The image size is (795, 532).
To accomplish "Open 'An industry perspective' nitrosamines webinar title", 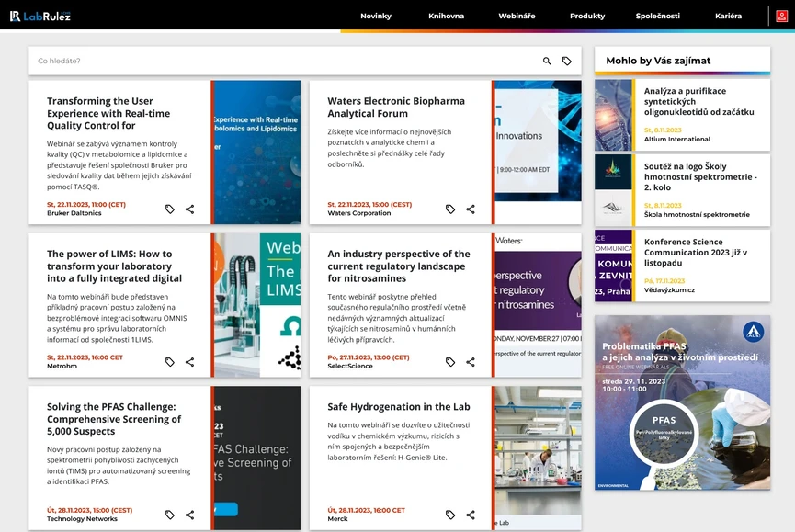I will coord(399,266).
